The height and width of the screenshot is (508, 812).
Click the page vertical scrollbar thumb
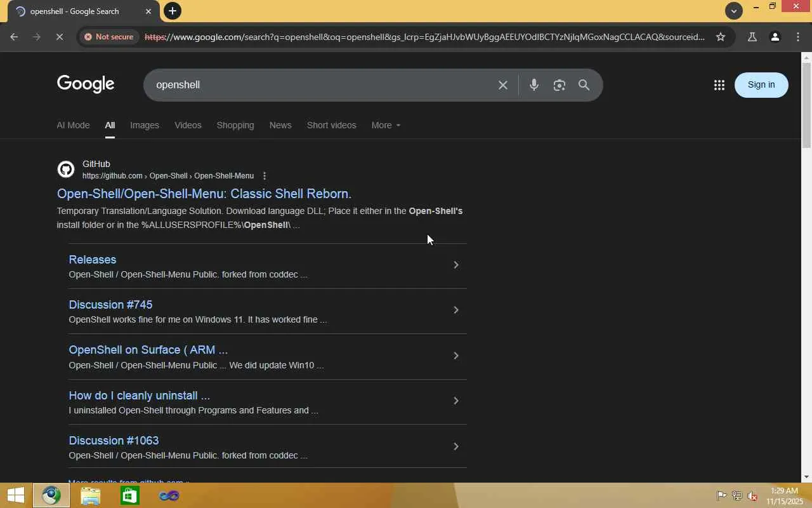coord(807,105)
